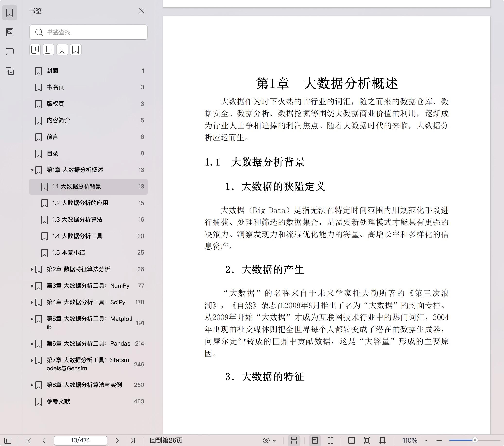504x446 pixels.
Task: Click 回到第26页 link
Action: pos(166,440)
